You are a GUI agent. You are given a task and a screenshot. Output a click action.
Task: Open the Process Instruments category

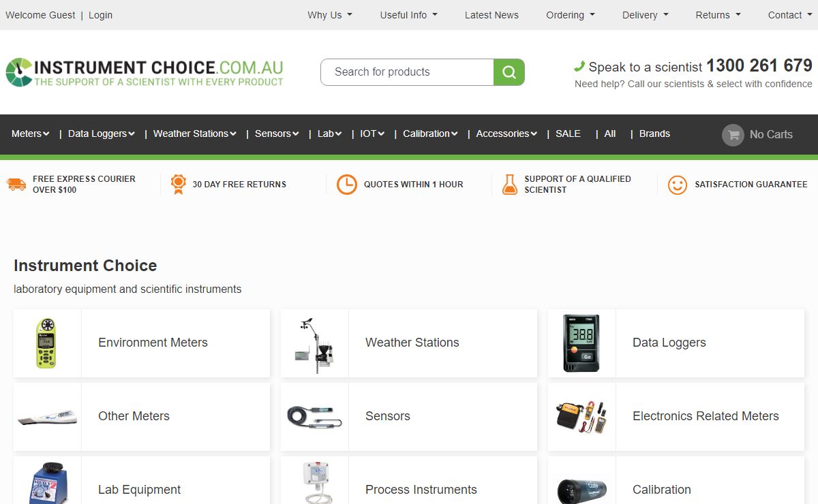pos(421,490)
